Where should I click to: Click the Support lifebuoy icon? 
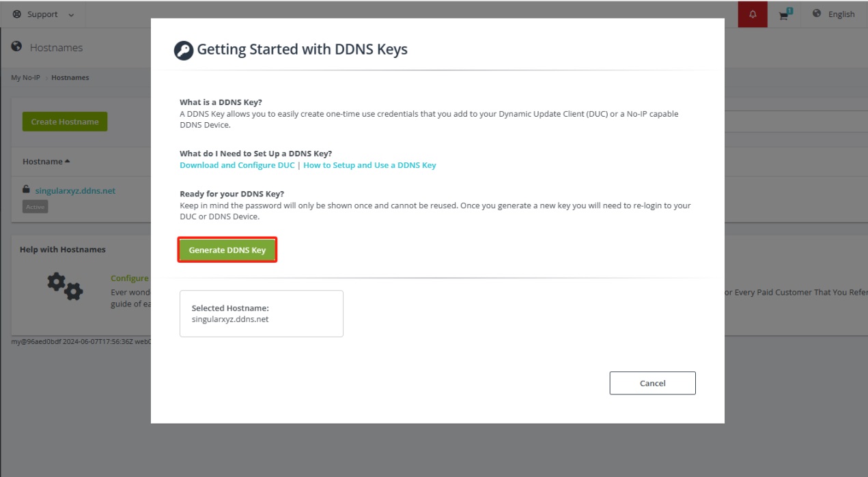coord(17,14)
